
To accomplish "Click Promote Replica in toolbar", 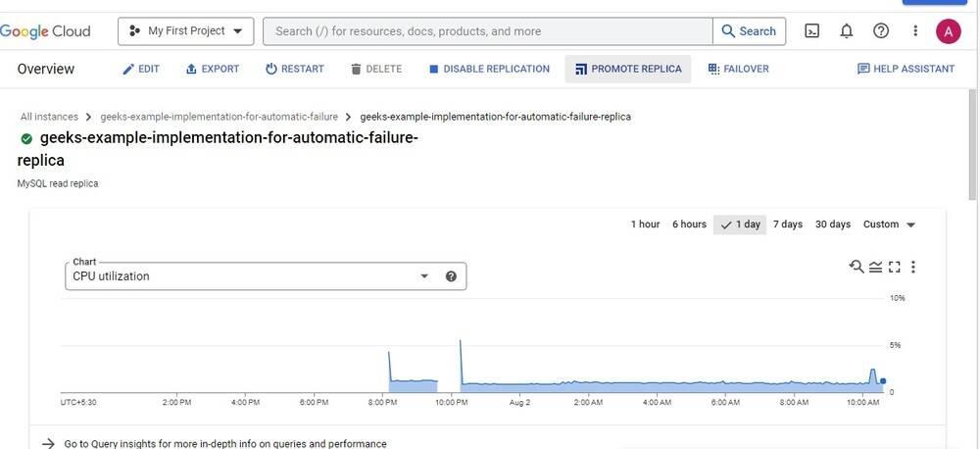I will (x=628, y=69).
